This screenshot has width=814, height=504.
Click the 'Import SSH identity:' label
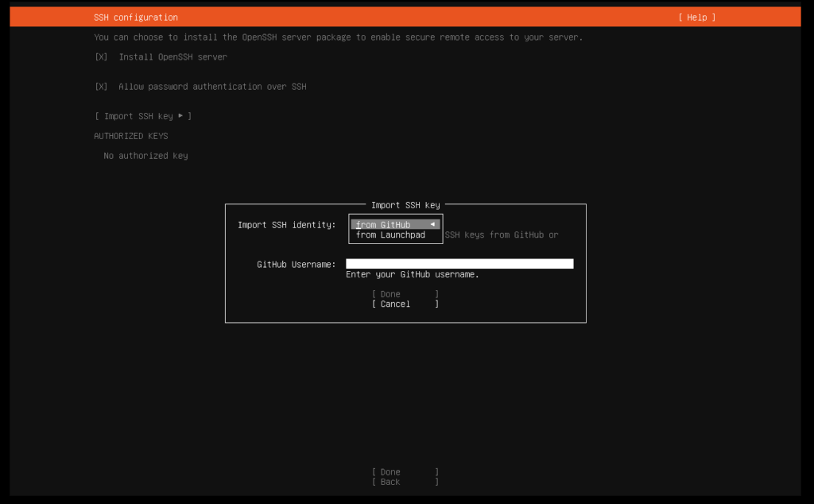pyautogui.click(x=287, y=225)
